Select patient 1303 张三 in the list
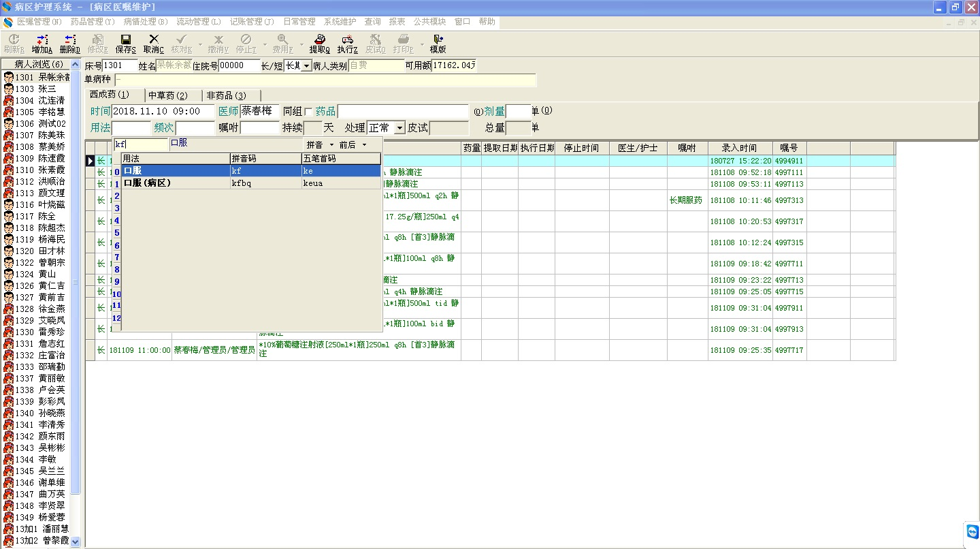 36,89
